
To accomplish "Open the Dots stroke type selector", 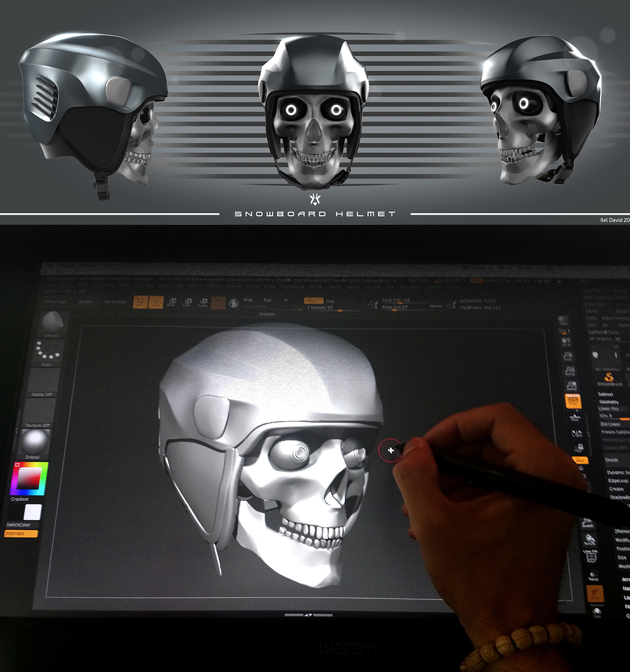I will pyautogui.click(x=49, y=352).
